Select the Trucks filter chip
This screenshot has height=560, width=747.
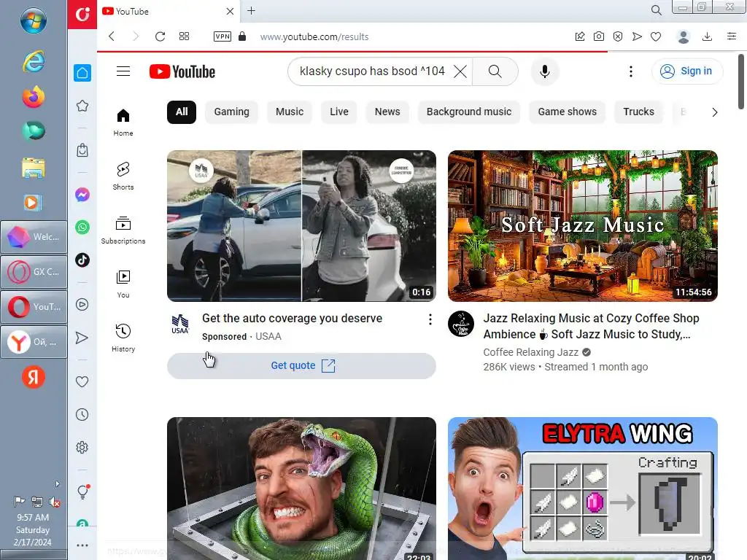point(638,112)
